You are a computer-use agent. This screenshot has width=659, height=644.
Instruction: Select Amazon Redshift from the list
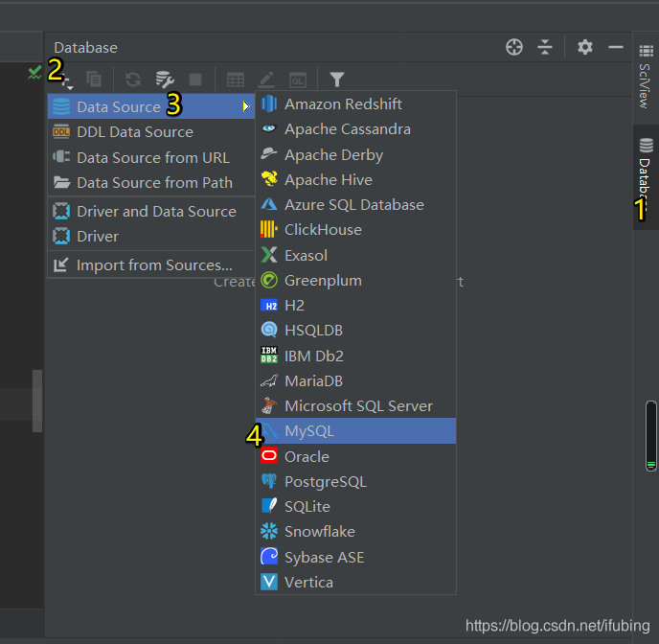point(355,103)
